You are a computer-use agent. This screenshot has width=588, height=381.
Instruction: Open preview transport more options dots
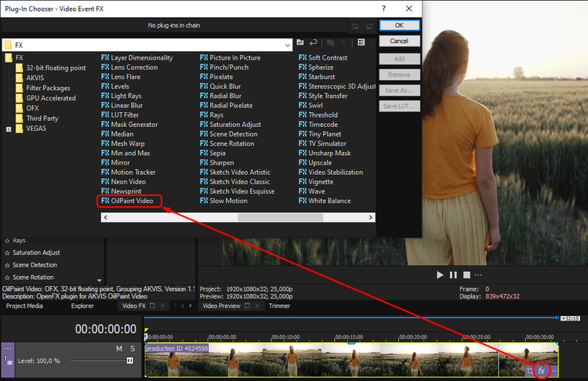tap(478, 275)
